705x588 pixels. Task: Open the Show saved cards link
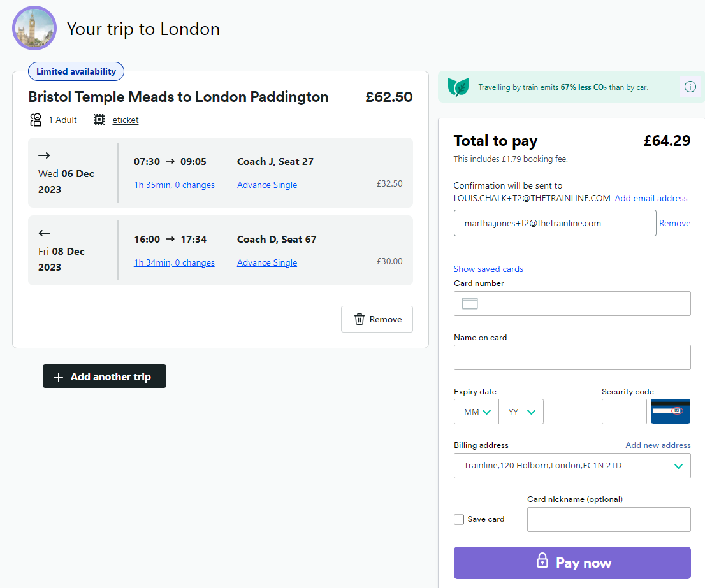[x=488, y=269]
